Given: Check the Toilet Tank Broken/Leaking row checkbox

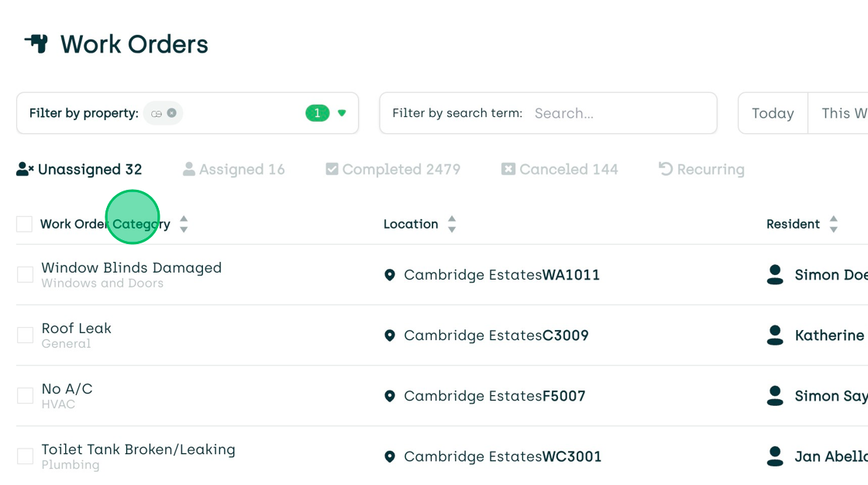Looking at the screenshot, I should tap(25, 456).
